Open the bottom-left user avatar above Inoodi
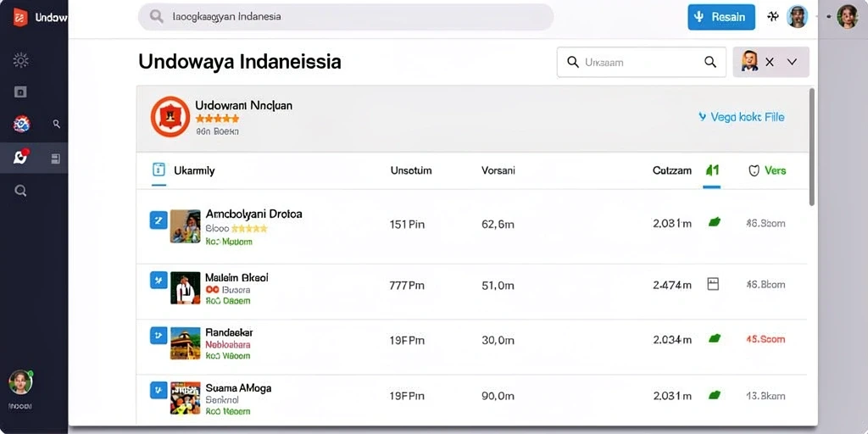Viewport: 868px width, 434px height. click(x=20, y=382)
